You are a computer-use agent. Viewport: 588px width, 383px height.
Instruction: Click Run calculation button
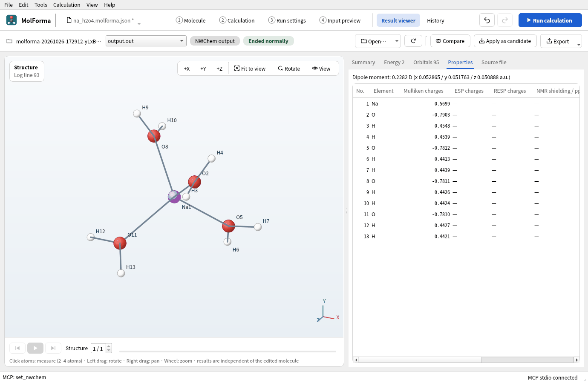550,20
